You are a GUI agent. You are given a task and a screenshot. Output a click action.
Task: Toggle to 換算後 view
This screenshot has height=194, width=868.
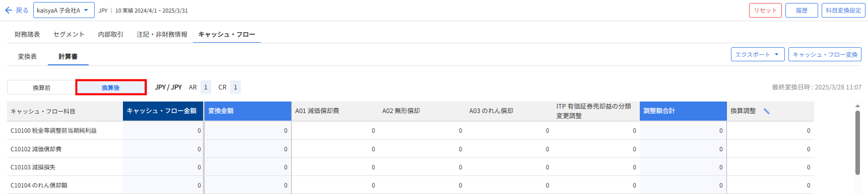(x=111, y=87)
